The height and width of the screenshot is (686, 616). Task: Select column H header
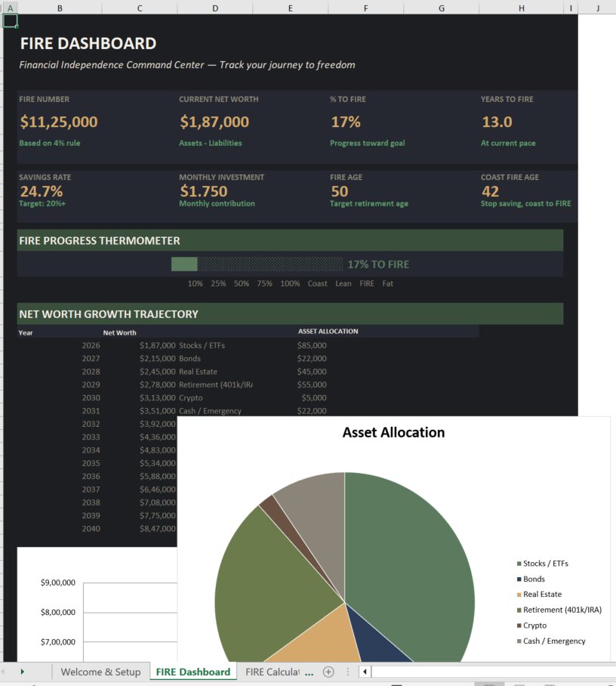[x=521, y=8]
